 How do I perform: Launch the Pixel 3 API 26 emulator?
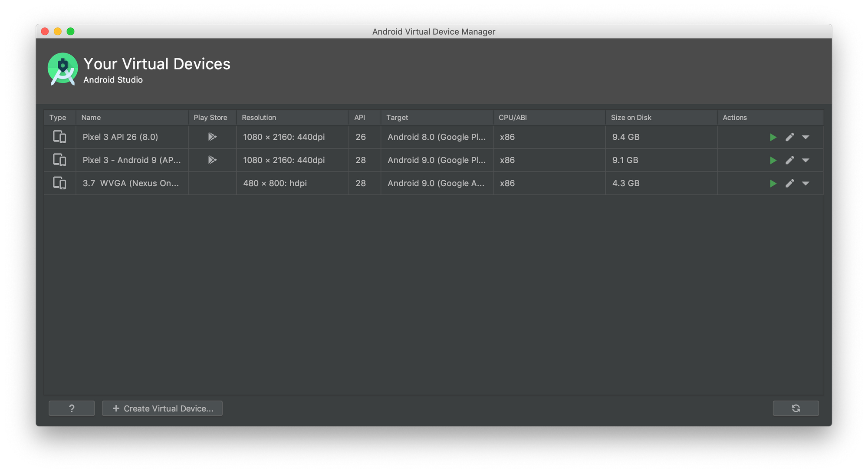point(773,137)
